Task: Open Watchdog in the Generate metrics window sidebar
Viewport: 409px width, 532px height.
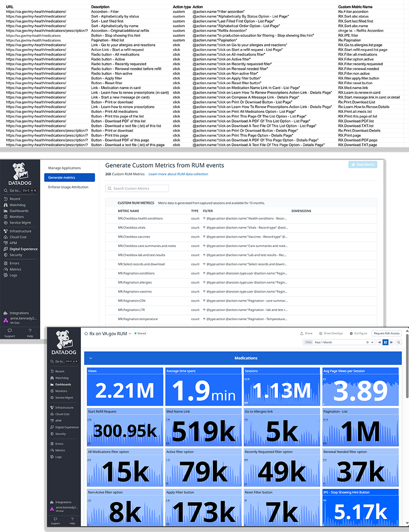Action: pos(15,205)
